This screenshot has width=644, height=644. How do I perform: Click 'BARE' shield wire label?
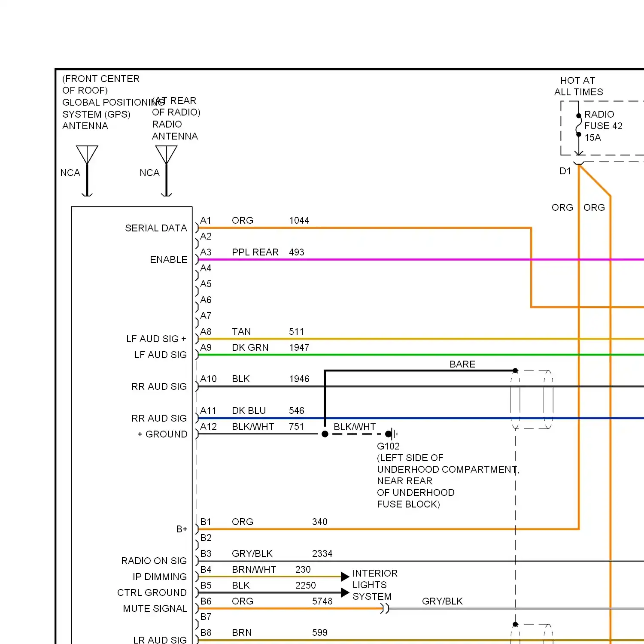(462, 364)
